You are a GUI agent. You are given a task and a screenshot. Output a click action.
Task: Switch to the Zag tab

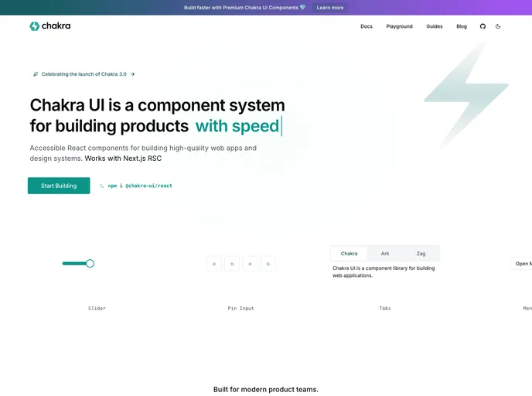tap(421, 254)
